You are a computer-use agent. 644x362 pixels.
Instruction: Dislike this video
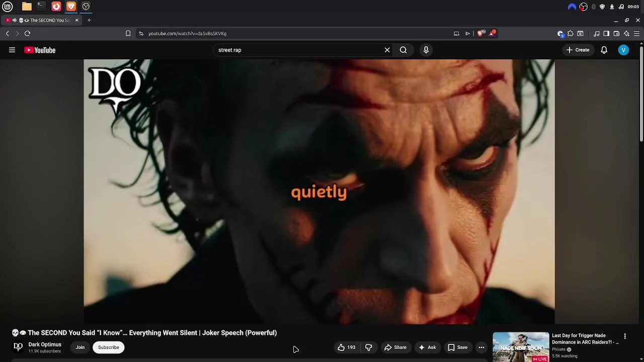click(x=368, y=347)
